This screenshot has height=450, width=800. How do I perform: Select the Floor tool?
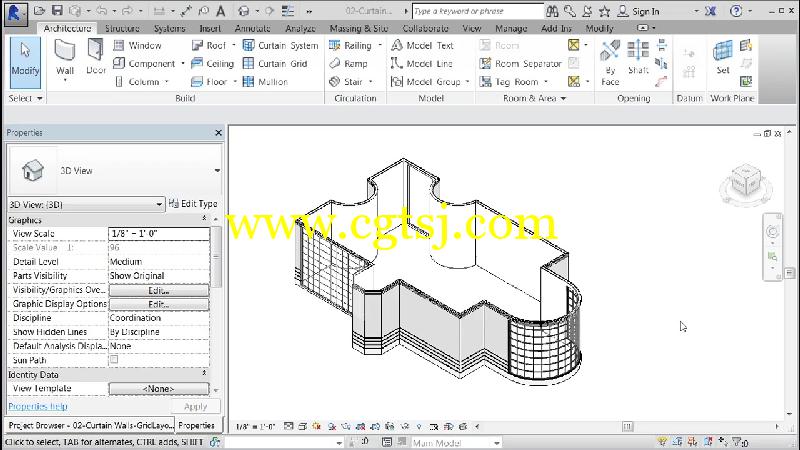click(209, 82)
